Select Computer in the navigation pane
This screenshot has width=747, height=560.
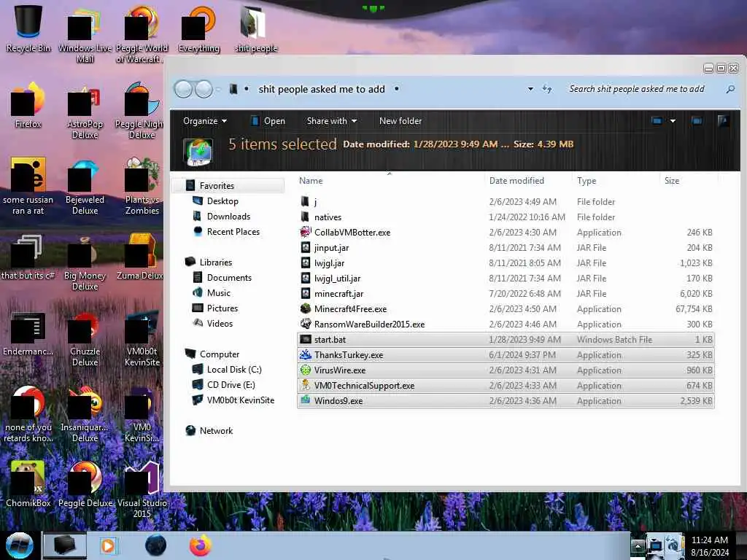[x=219, y=354]
